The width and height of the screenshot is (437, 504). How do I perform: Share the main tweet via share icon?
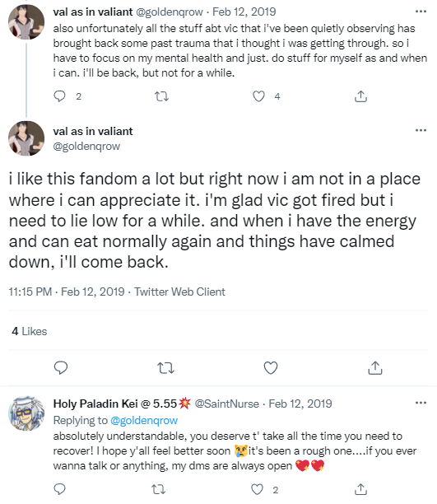click(375, 368)
